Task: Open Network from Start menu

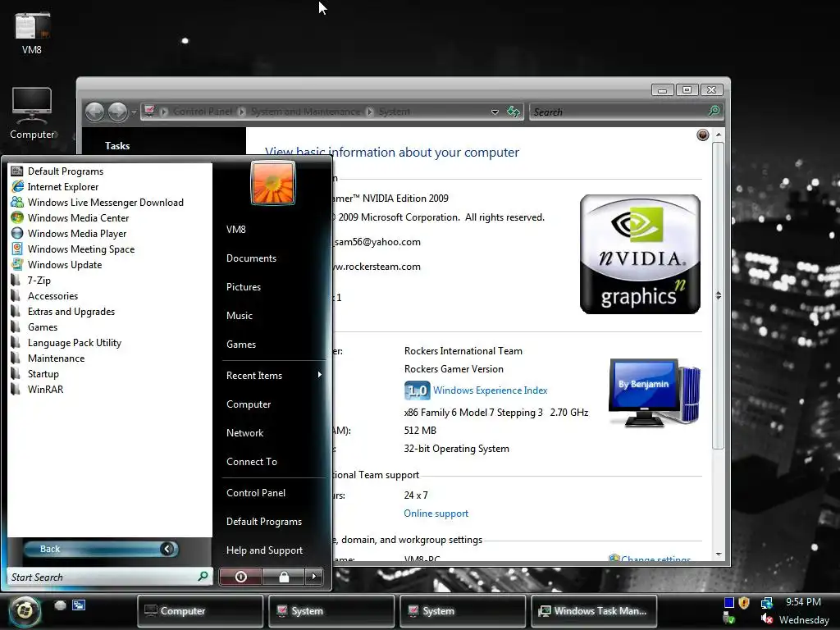Action: tap(244, 433)
